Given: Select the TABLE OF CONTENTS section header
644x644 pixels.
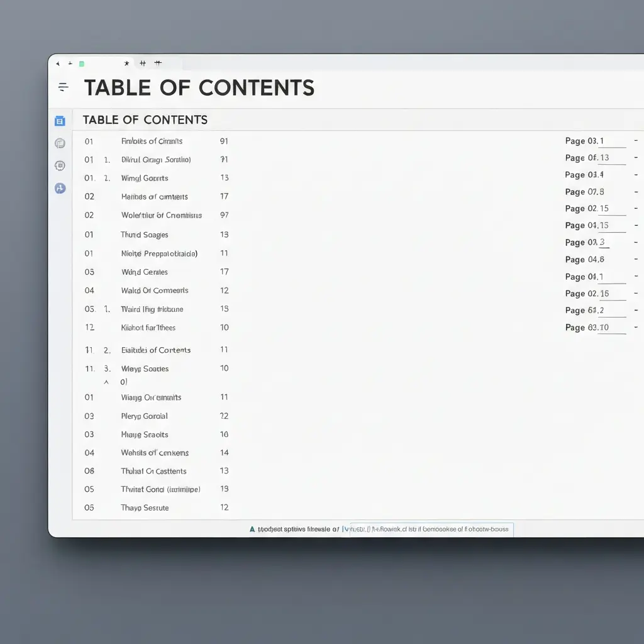Looking at the screenshot, I should pos(145,120).
